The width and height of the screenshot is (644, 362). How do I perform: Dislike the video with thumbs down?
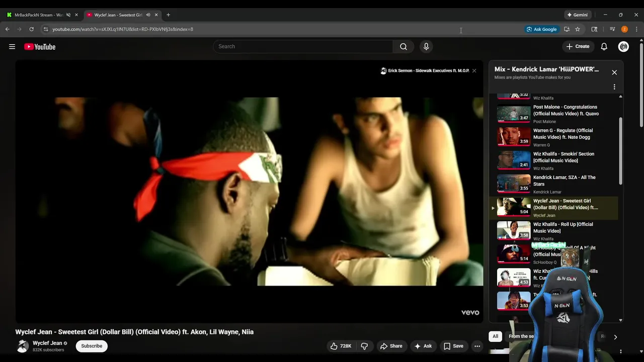(365, 346)
